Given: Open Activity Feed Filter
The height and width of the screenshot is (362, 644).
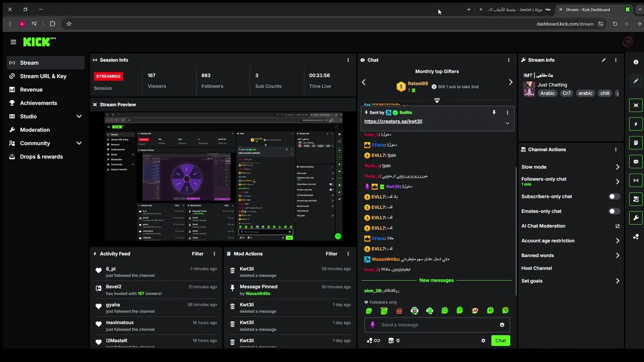Looking at the screenshot, I should tap(198, 254).
